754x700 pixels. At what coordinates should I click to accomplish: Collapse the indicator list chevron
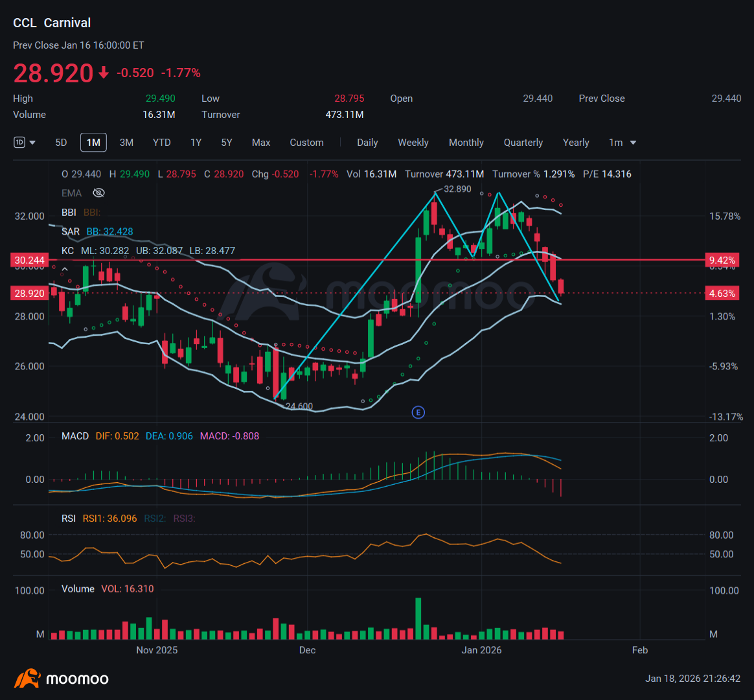[x=64, y=270]
